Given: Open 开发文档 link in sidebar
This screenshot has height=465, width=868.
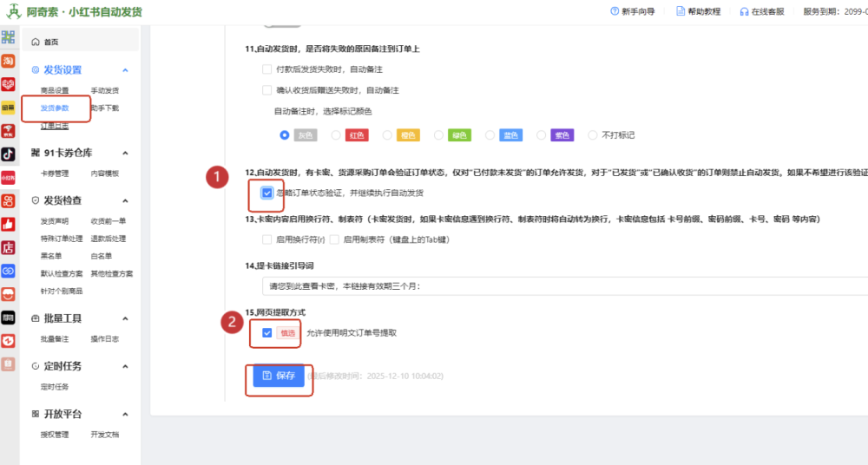Looking at the screenshot, I should tap(105, 435).
